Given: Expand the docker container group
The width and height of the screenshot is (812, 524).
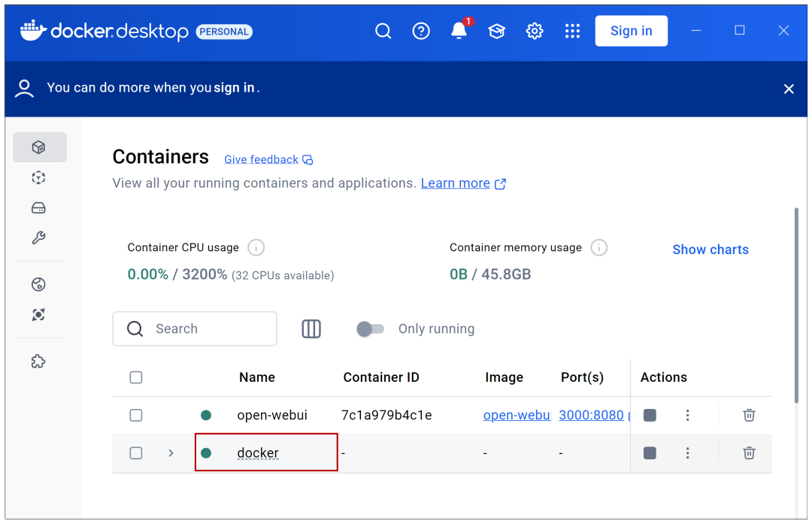Looking at the screenshot, I should tap(171, 453).
